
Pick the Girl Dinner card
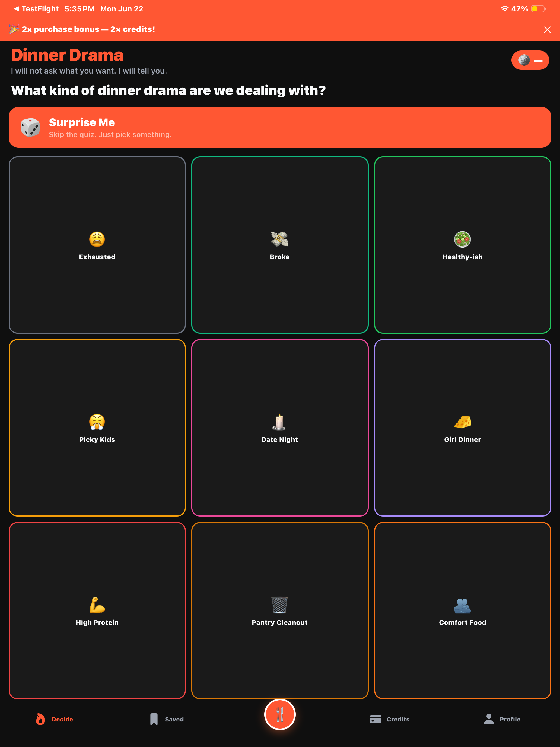click(462, 428)
